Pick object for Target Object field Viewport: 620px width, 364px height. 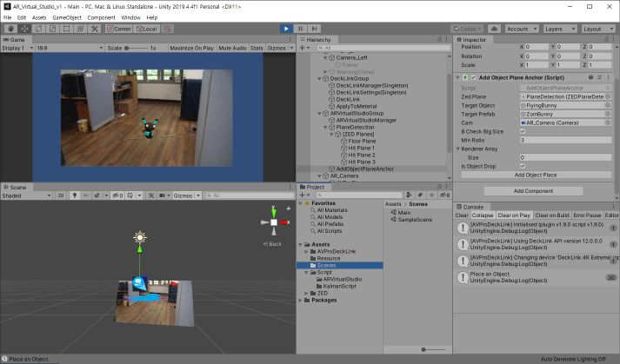[x=608, y=105]
